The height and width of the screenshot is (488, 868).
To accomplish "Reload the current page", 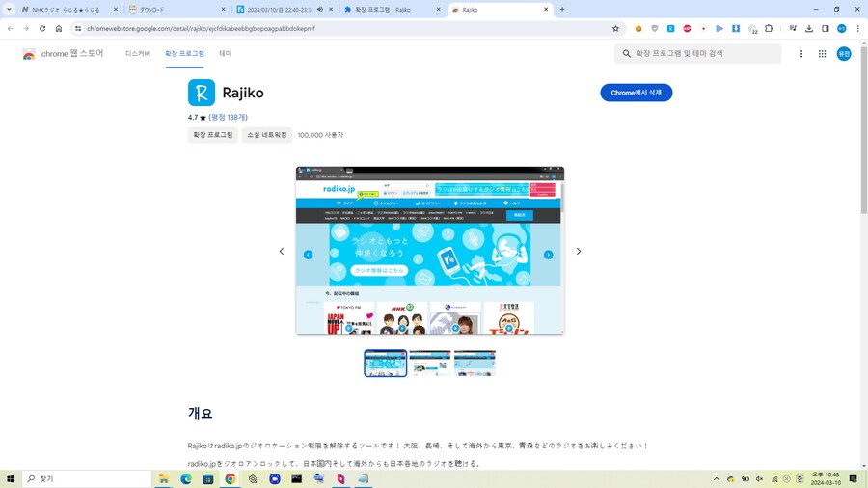I will (x=42, y=28).
